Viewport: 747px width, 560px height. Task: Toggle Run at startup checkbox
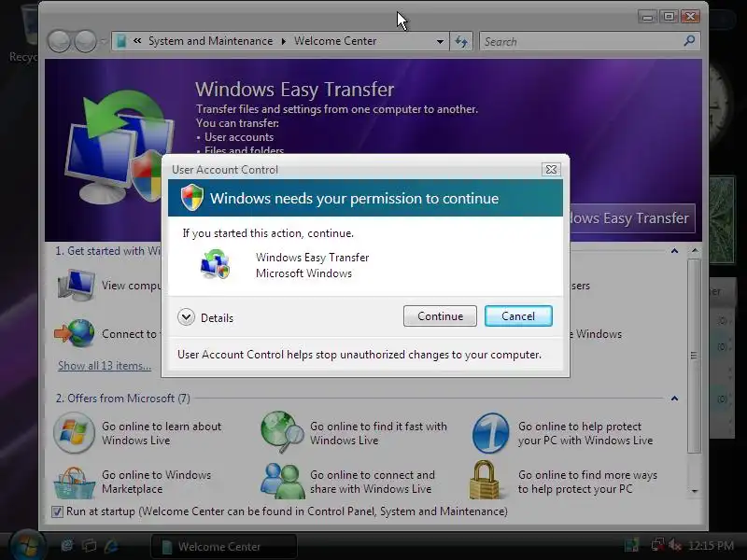(57, 511)
